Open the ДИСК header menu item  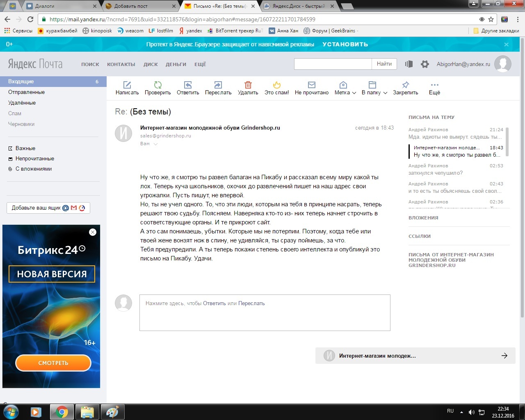click(x=151, y=64)
